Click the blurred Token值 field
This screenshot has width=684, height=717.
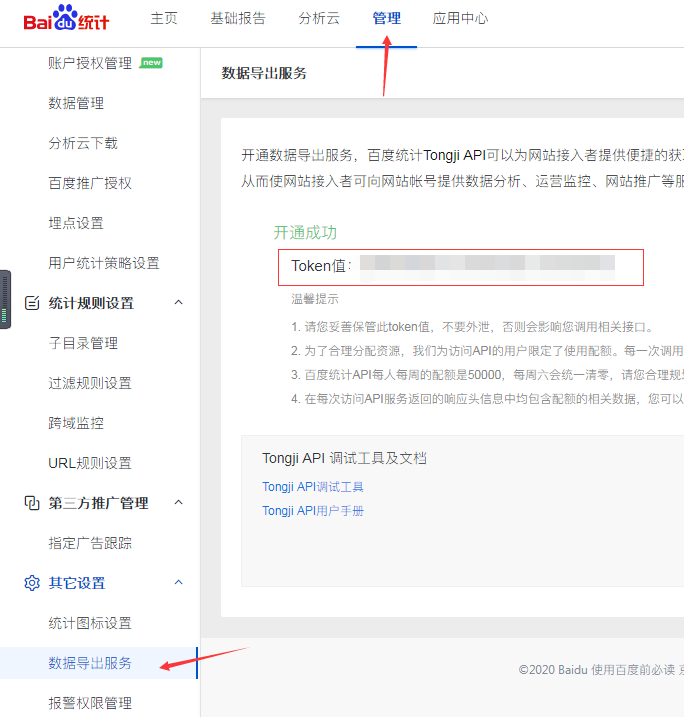click(x=487, y=268)
